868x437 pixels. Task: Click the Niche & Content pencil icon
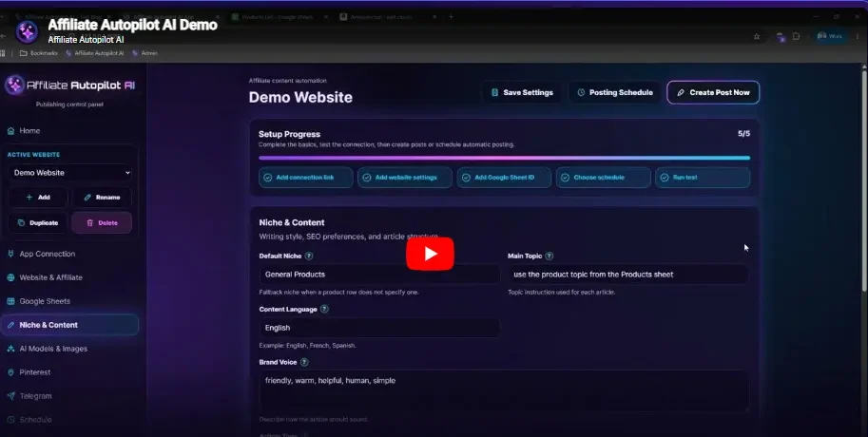[10, 325]
